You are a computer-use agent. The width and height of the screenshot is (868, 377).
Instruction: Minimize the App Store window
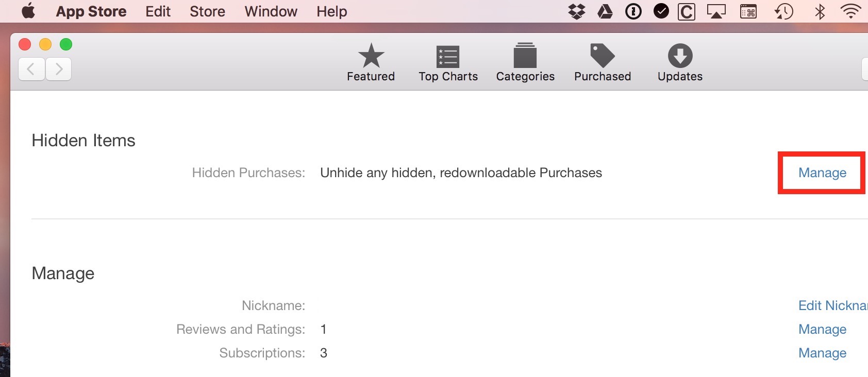tap(45, 44)
